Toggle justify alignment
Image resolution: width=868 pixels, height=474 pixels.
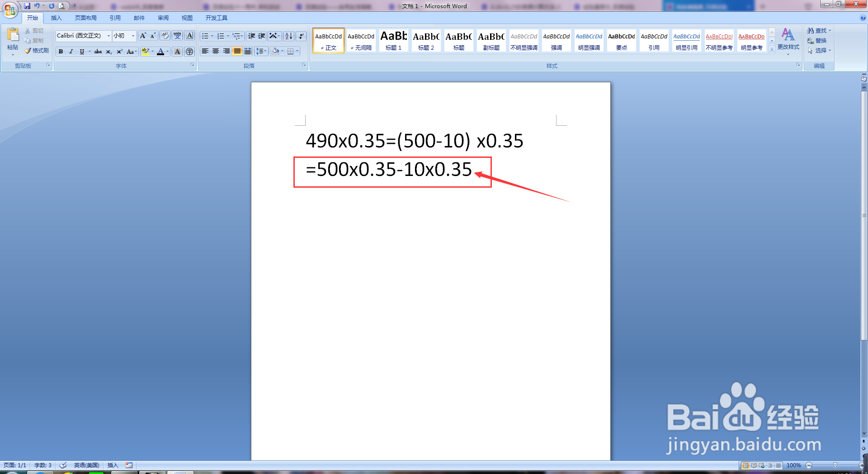pyautogui.click(x=237, y=51)
